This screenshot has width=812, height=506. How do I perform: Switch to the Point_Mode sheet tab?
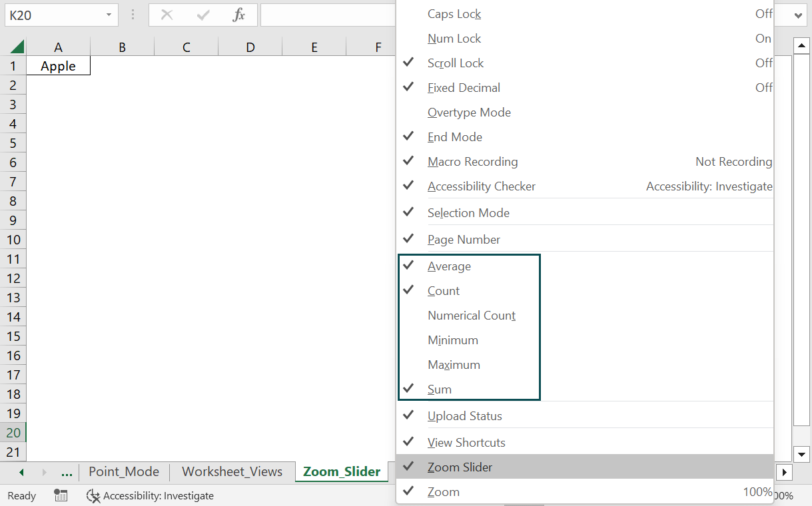coord(124,471)
